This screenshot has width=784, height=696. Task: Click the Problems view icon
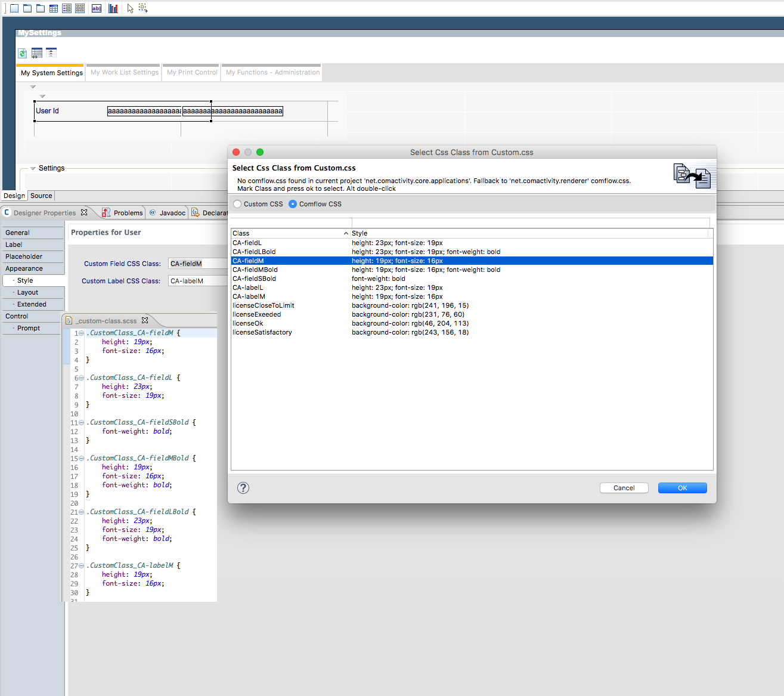coord(106,212)
